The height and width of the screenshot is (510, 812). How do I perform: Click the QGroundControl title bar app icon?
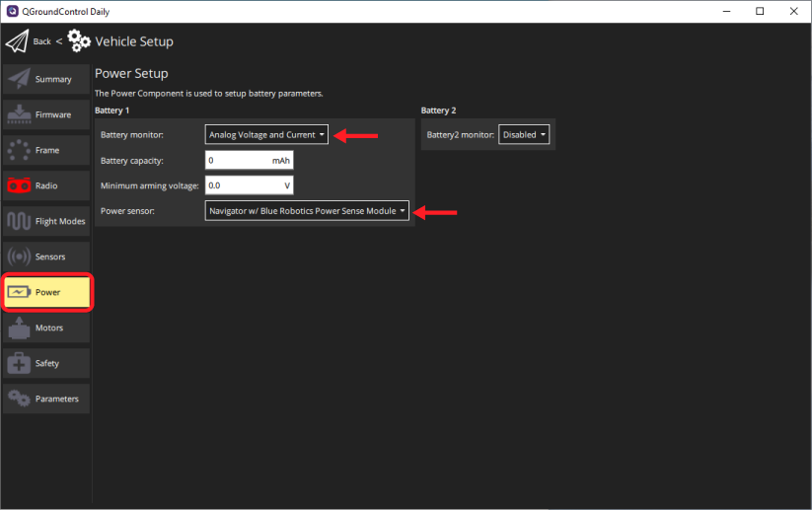coord(11,11)
